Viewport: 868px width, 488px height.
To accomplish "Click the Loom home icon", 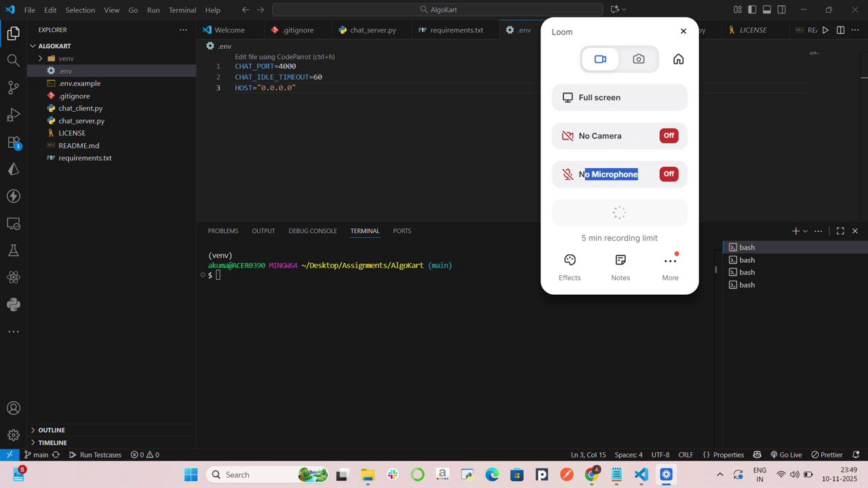I will click(678, 59).
